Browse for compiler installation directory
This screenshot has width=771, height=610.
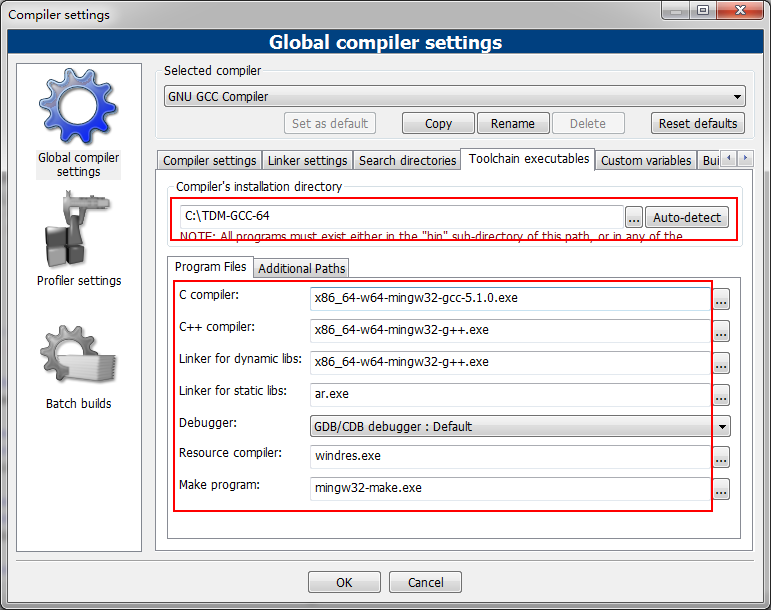point(634,217)
